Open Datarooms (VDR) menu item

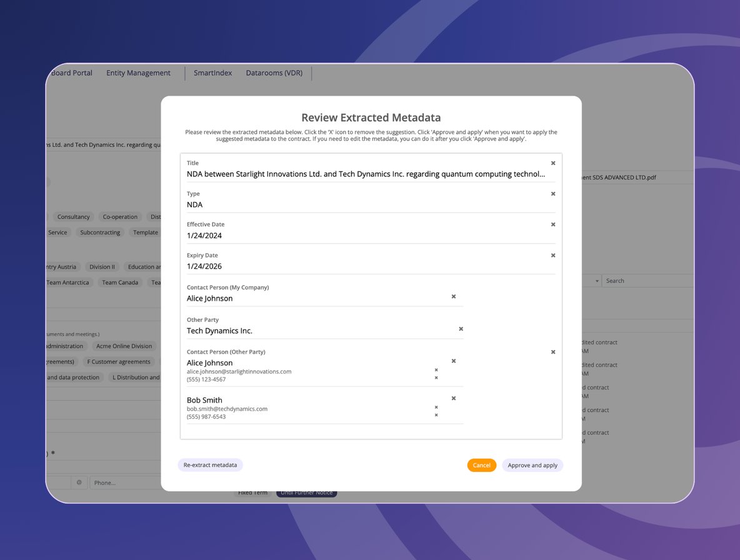tap(274, 73)
